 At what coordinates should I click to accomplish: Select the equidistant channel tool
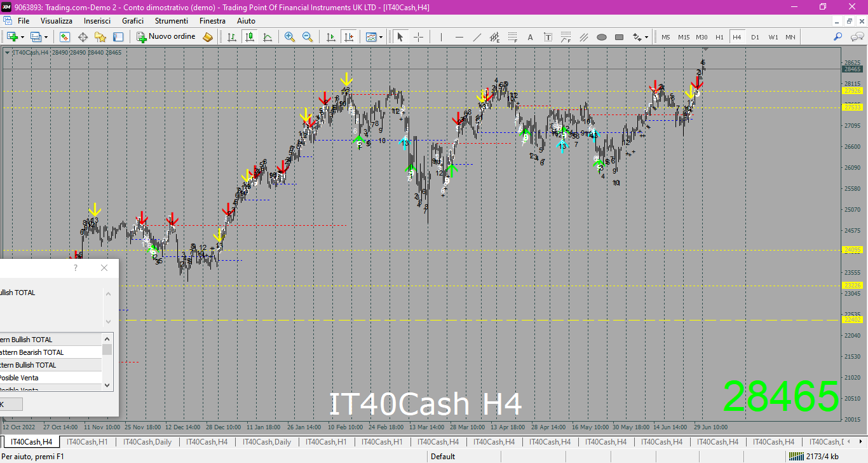coord(495,37)
